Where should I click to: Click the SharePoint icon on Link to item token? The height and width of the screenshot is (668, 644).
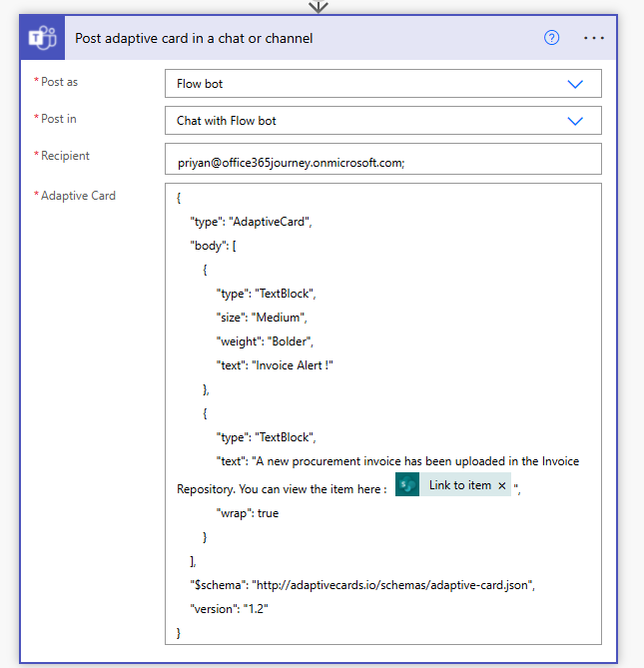(407, 485)
